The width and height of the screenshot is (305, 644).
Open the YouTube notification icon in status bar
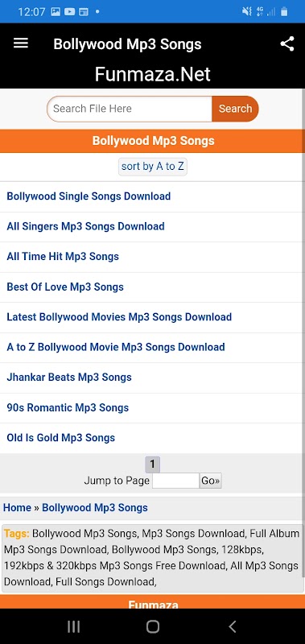[x=70, y=11]
